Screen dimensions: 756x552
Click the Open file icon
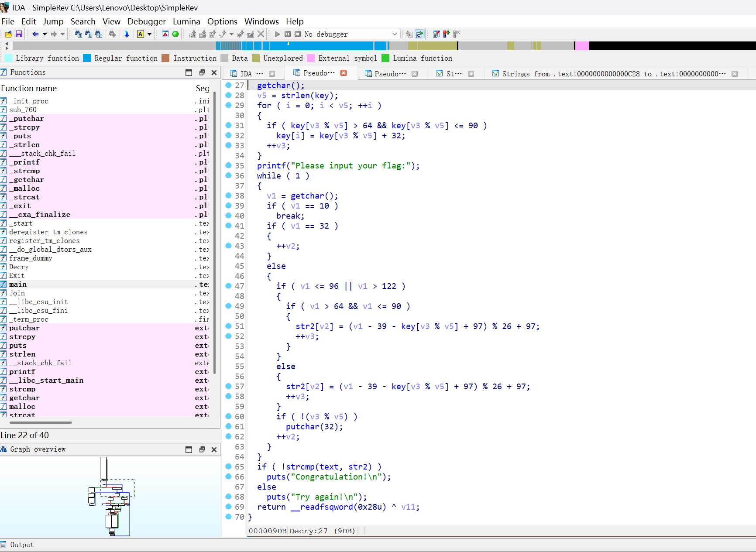point(8,34)
